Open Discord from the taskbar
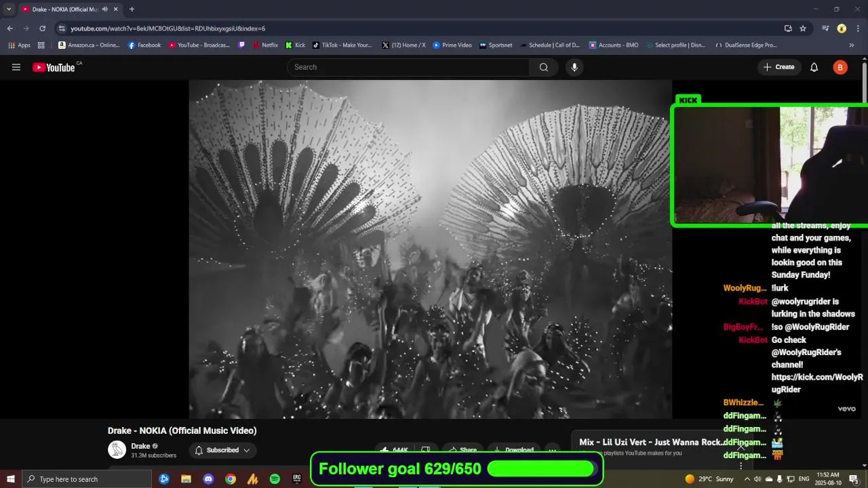Screen dimensions: 868x488 coord(208,479)
